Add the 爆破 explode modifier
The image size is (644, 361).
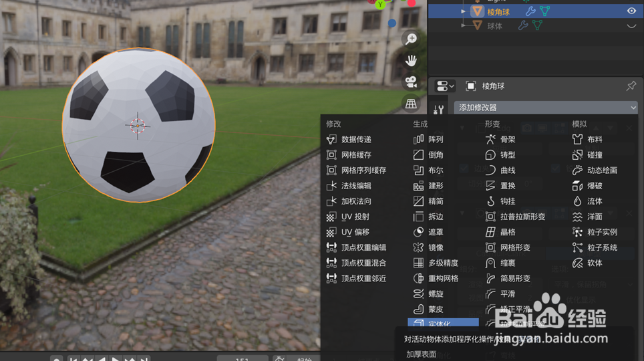[x=587, y=186]
